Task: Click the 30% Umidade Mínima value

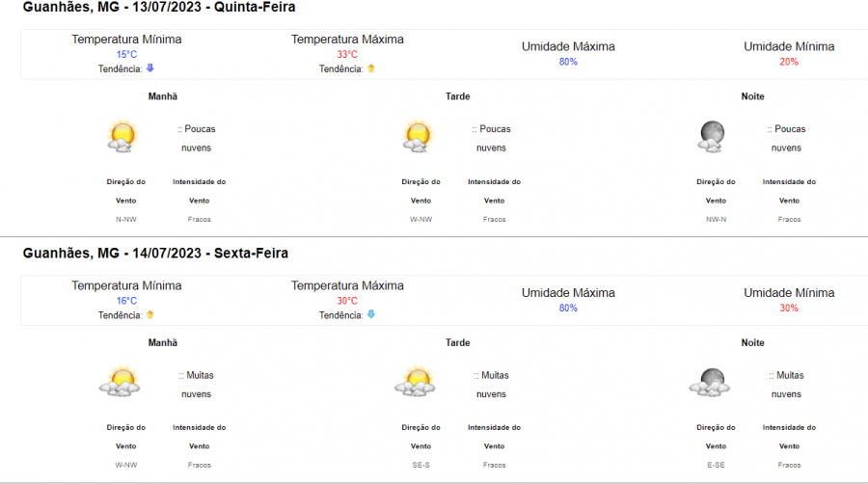Action: (789, 309)
